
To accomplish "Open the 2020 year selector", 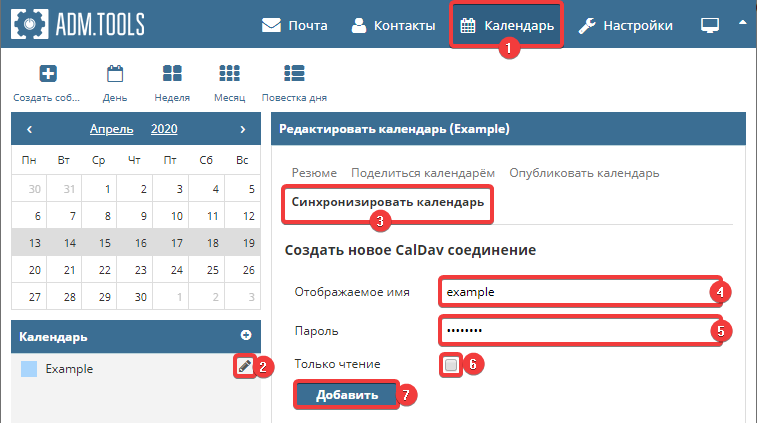I will click(164, 129).
